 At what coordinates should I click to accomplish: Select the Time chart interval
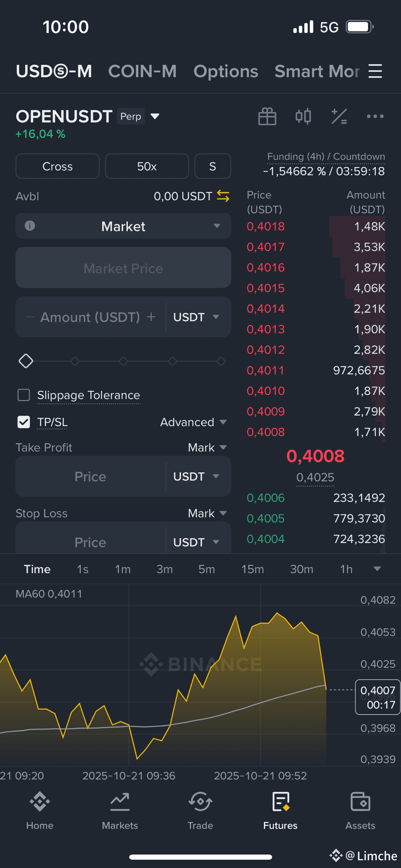point(37,569)
